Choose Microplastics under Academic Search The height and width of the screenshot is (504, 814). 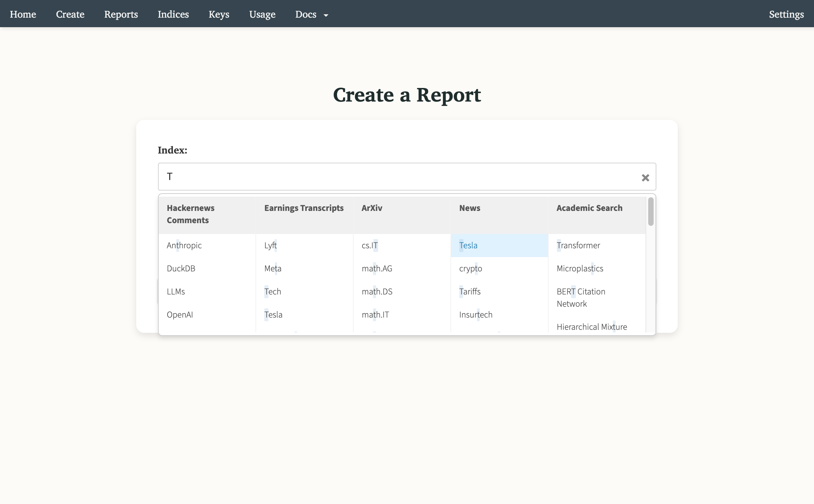[580, 268]
